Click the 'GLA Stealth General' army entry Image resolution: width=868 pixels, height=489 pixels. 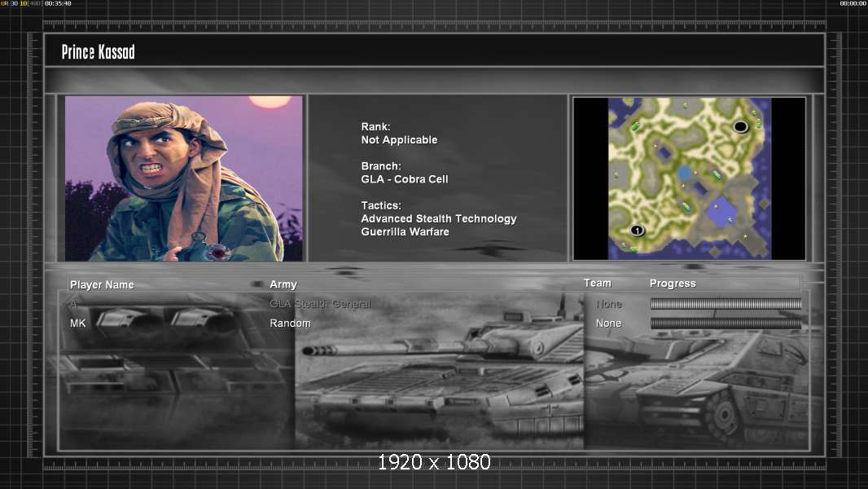(320, 304)
